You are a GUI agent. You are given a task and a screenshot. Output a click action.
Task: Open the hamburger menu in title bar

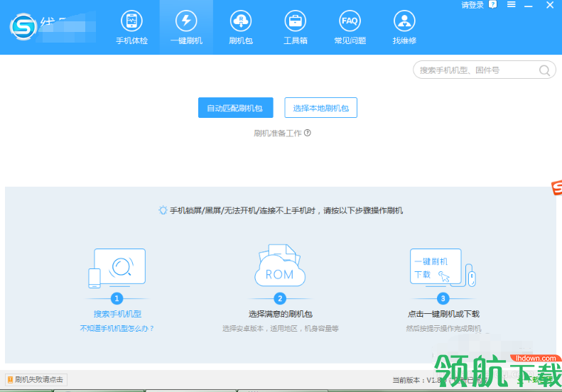click(x=511, y=4)
